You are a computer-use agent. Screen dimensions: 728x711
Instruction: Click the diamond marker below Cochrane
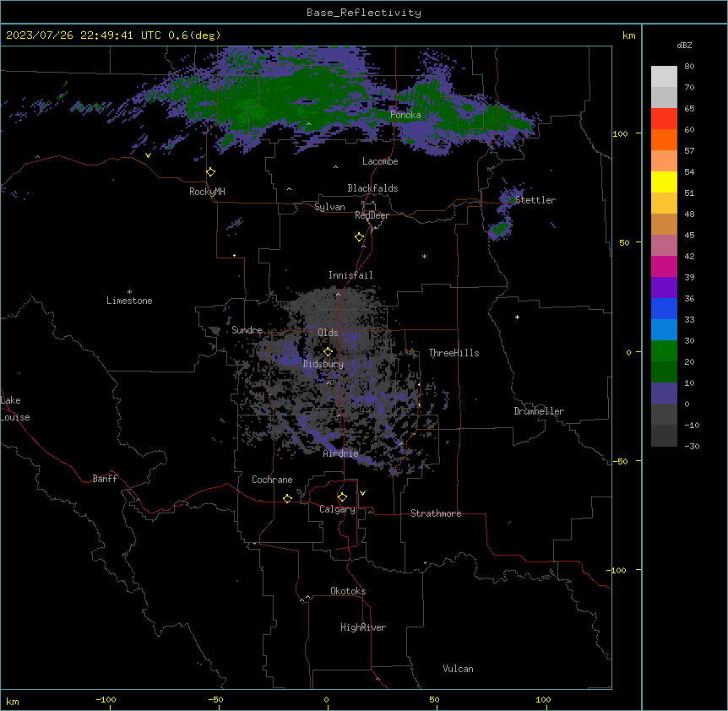[287, 498]
